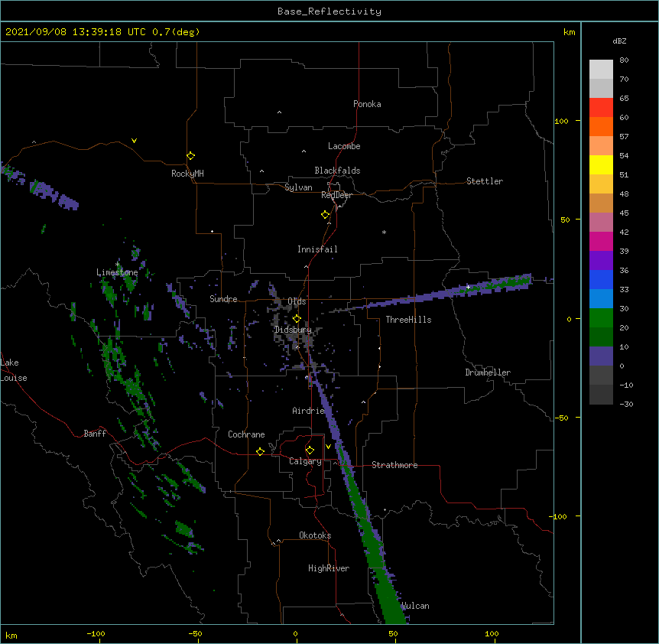Click the Strathmore town label
The width and height of the screenshot is (659, 644).
click(x=394, y=465)
